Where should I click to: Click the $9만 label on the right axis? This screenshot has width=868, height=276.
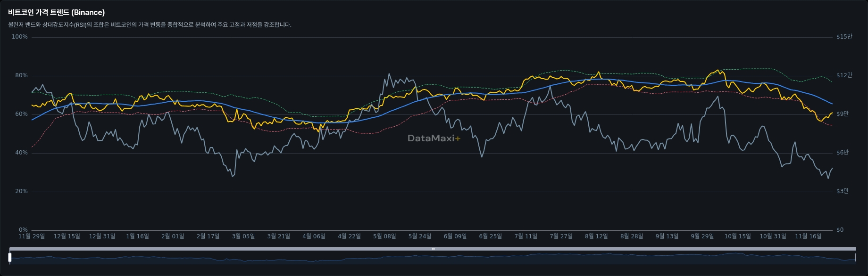coord(843,114)
